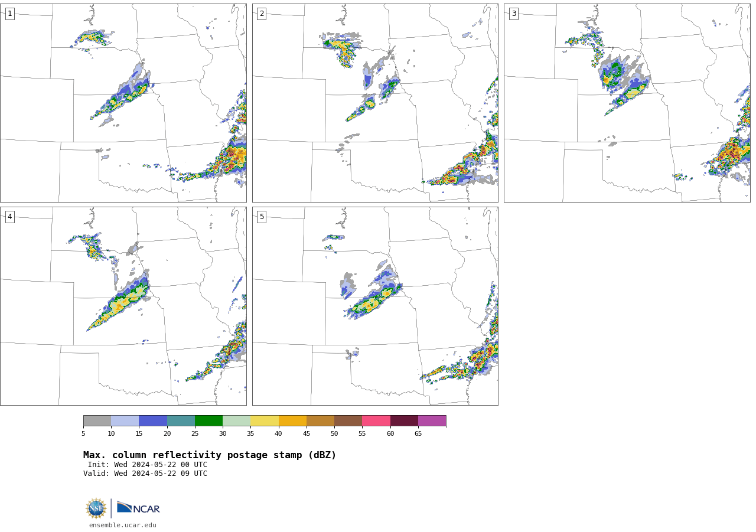Click the brown 50-55 dBZ swatch
The height and width of the screenshot is (532, 756).
(348, 420)
